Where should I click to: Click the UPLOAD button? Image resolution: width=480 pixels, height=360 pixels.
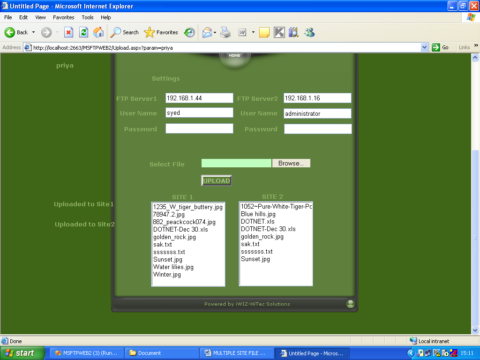pyautogui.click(x=216, y=181)
